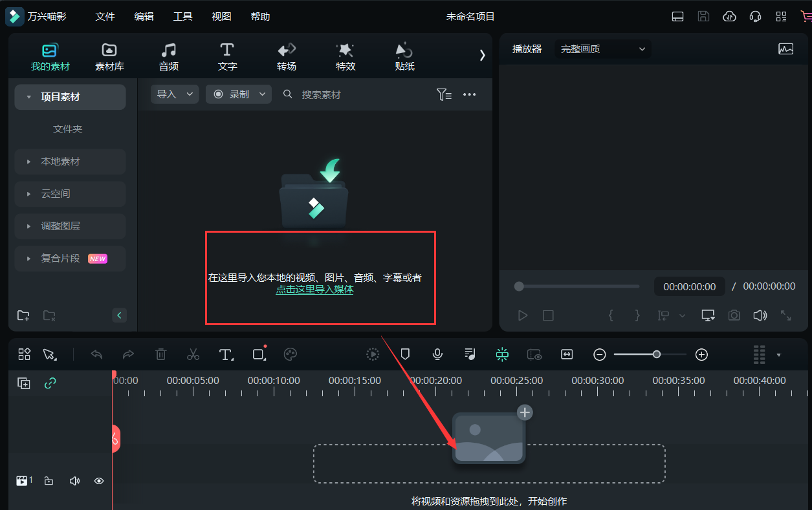Click the 点击这里导入媒体 link

tap(314, 290)
